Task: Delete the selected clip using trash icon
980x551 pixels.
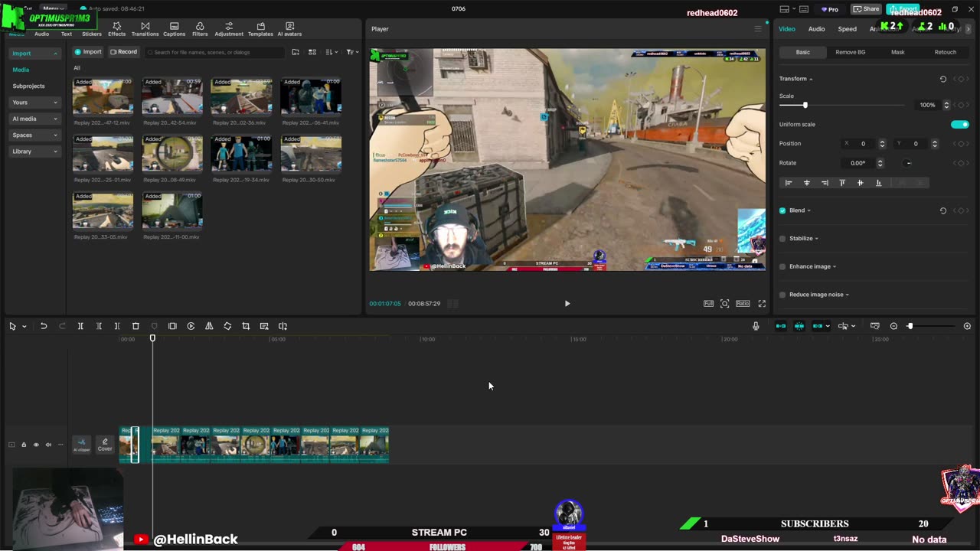Action: [136, 326]
